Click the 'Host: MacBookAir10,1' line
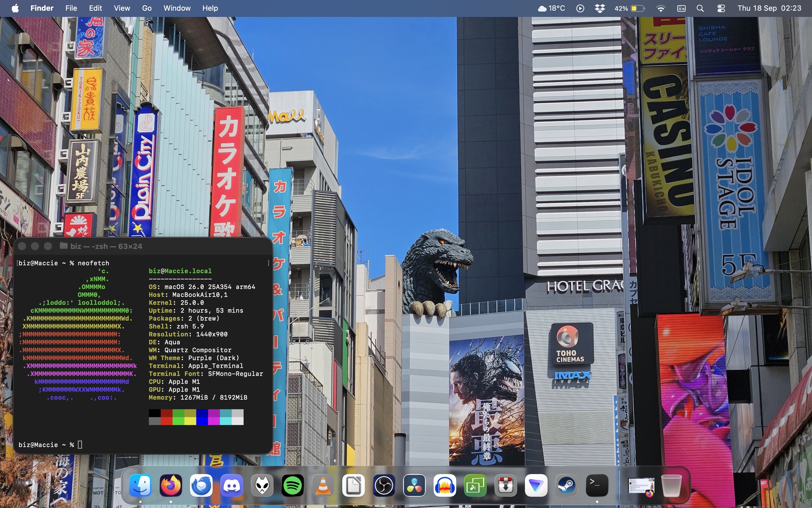The width and height of the screenshot is (812, 508). (x=188, y=295)
